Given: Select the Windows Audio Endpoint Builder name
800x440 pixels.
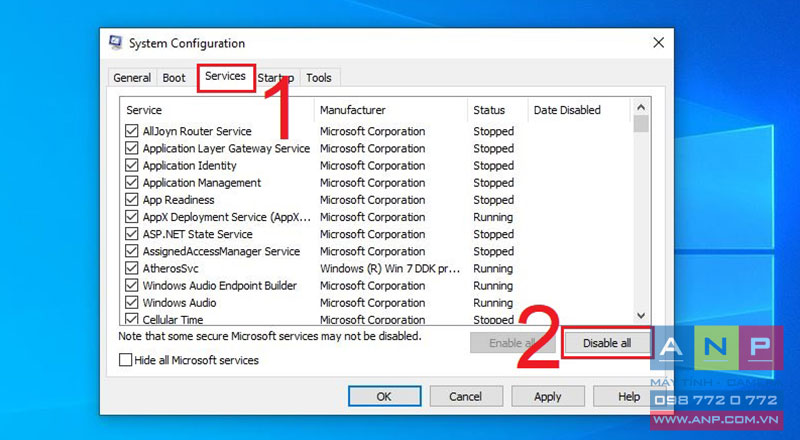Looking at the screenshot, I should [219, 285].
